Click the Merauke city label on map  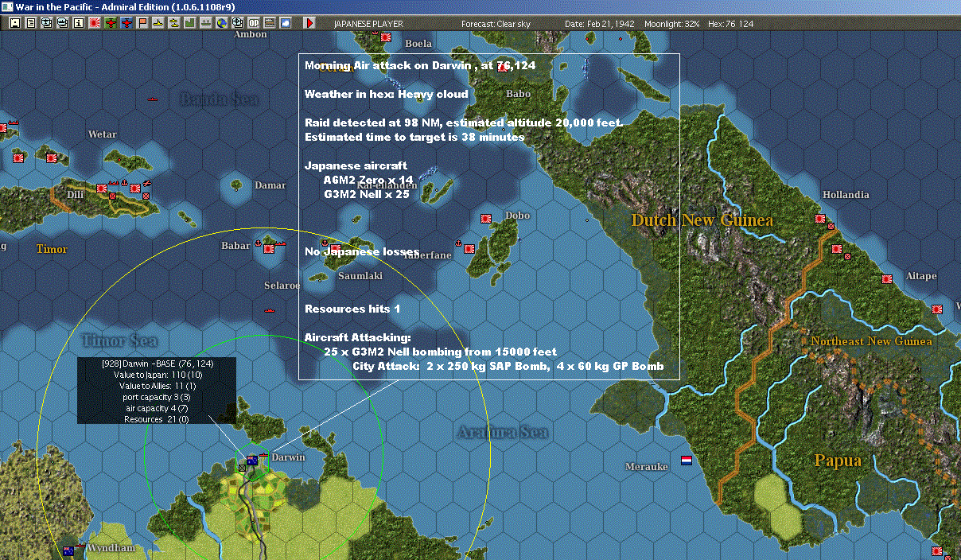tap(647, 467)
